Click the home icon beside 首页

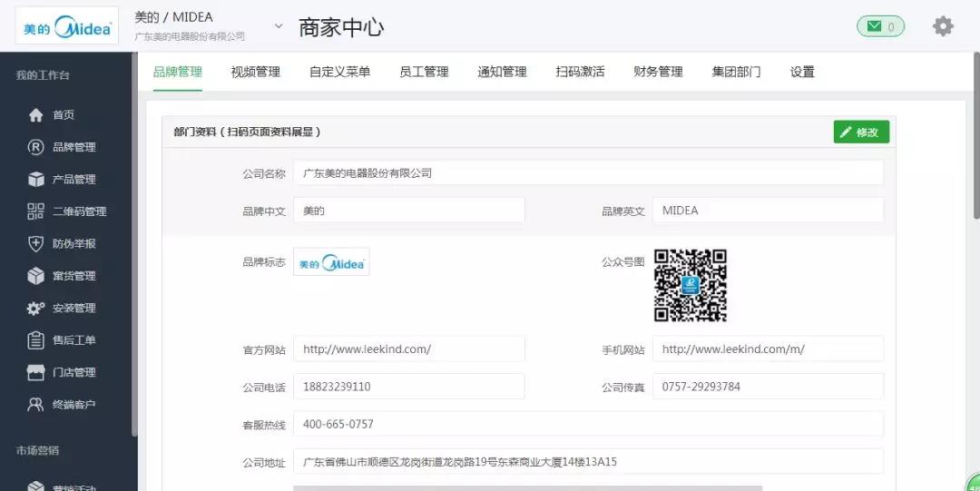pyautogui.click(x=35, y=115)
